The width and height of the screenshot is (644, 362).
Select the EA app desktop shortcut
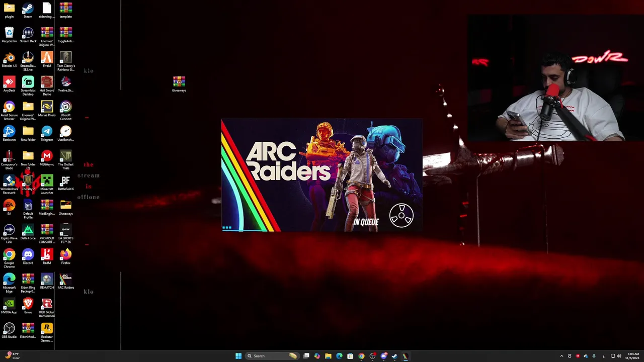(x=9, y=207)
